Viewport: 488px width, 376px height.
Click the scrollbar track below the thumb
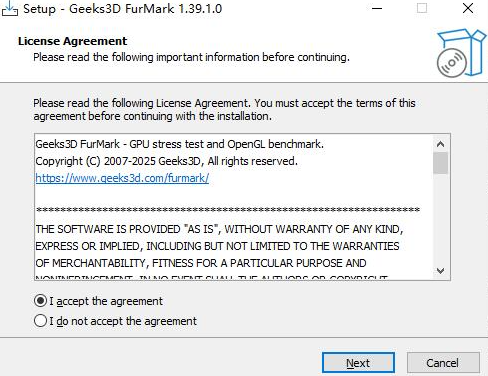440,218
